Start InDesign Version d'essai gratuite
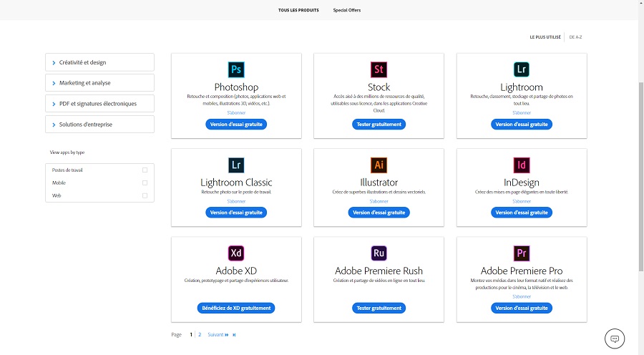The image size is (644, 355). click(x=522, y=213)
